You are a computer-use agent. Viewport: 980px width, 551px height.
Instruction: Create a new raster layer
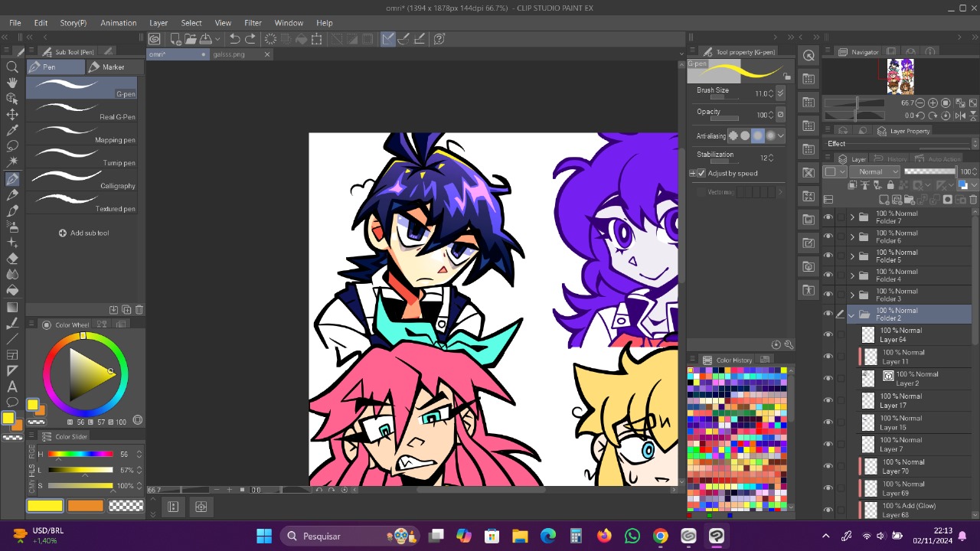coord(884,200)
